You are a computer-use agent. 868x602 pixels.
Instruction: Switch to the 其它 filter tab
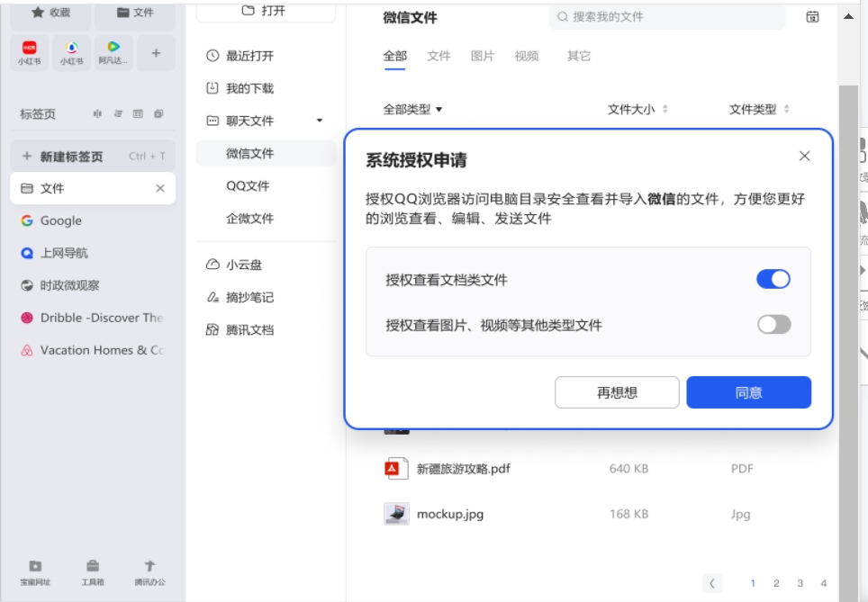578,56
